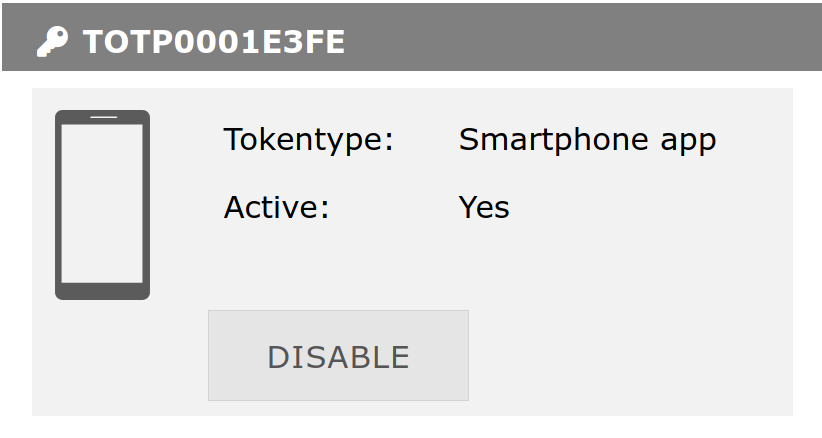Click the Tokentype label
Screen dimensions: 822x438
point(309,140)
